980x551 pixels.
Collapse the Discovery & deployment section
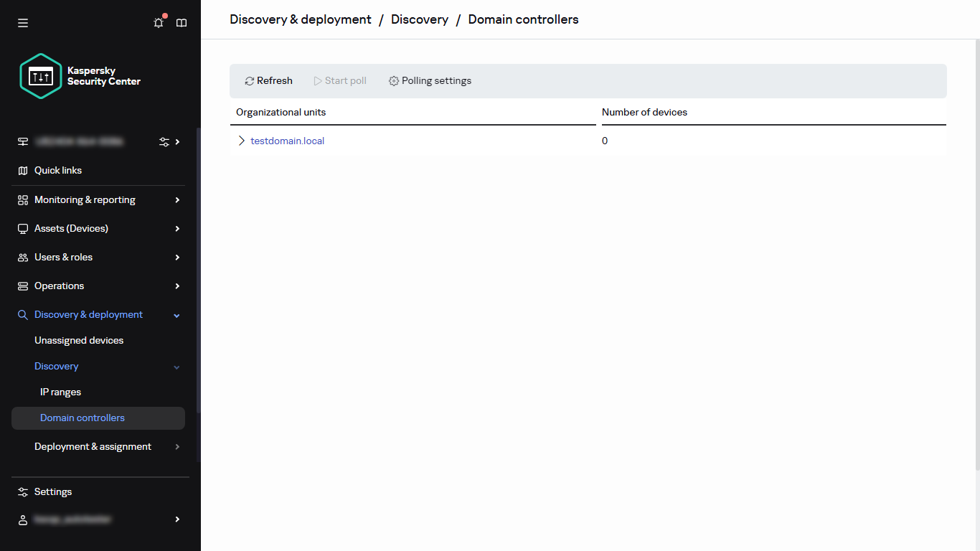(x=176, y=314)
